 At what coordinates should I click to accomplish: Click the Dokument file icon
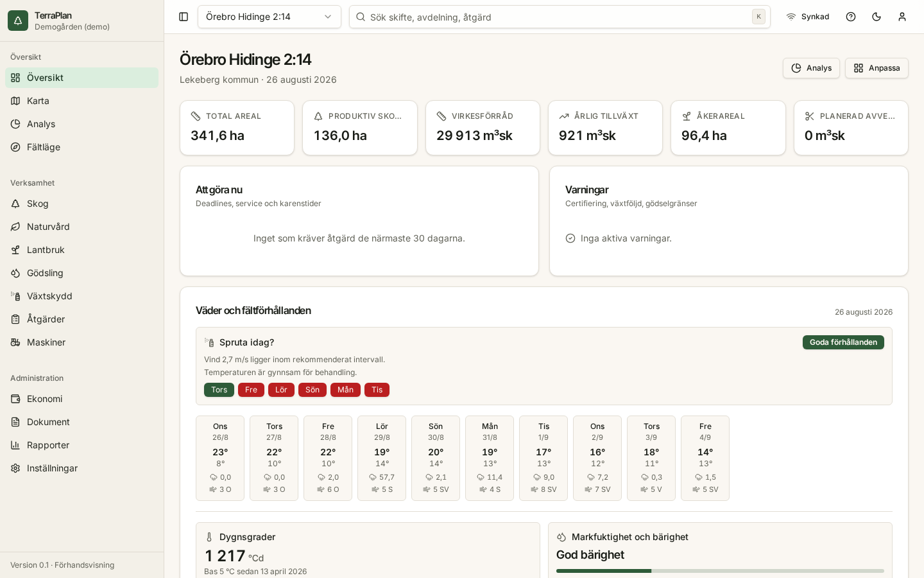click(x=15, y=422)
